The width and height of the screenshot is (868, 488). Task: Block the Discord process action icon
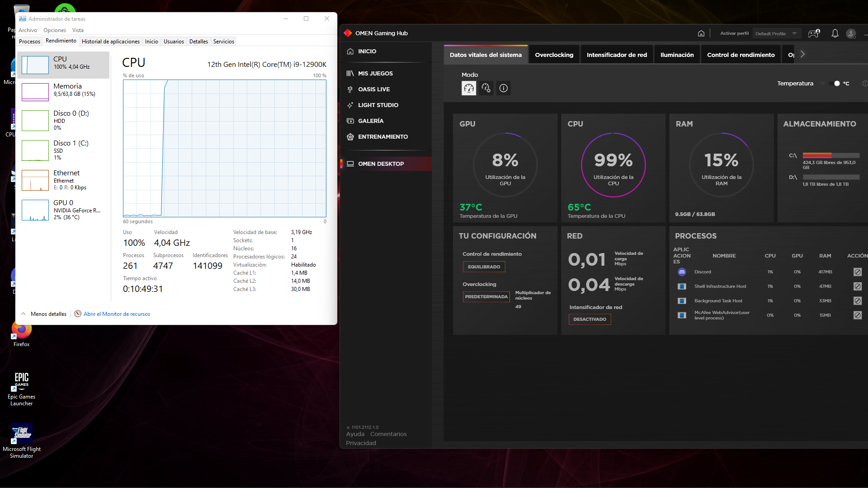tap(857, 272)
